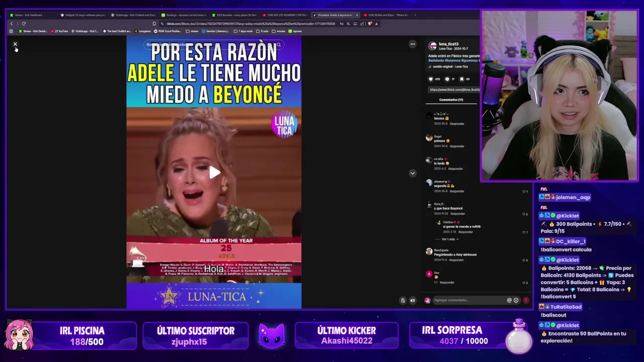Click the tiktok.com share link field

(454, 89)
